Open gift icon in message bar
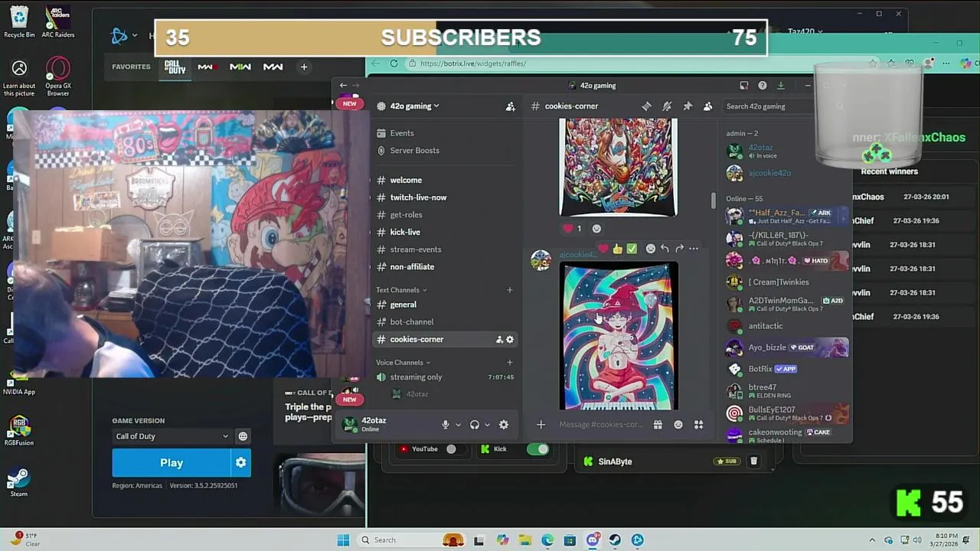The width and height of the screenshot is (980, 551). 658,425
